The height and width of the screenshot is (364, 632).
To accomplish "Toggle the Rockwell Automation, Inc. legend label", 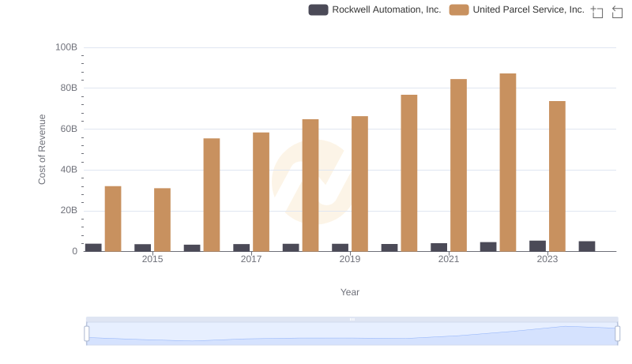I will [x=386, y=9].
